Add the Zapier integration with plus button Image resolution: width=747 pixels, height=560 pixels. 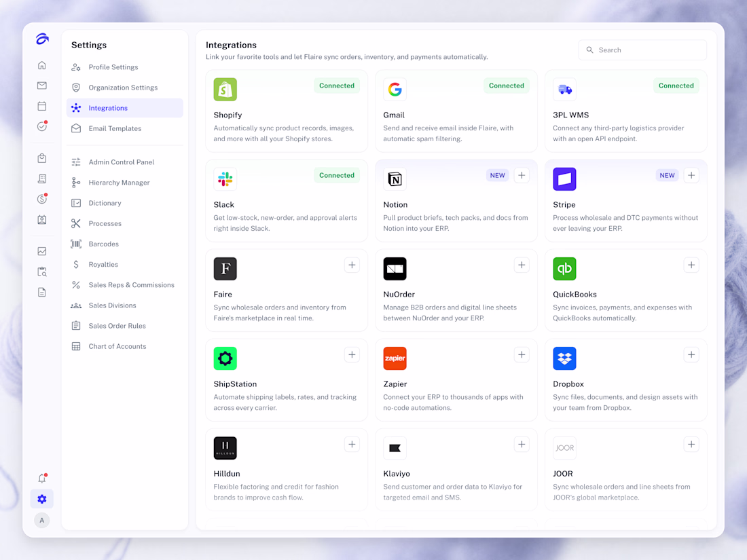pyautogui.click(x=522, y=354)
